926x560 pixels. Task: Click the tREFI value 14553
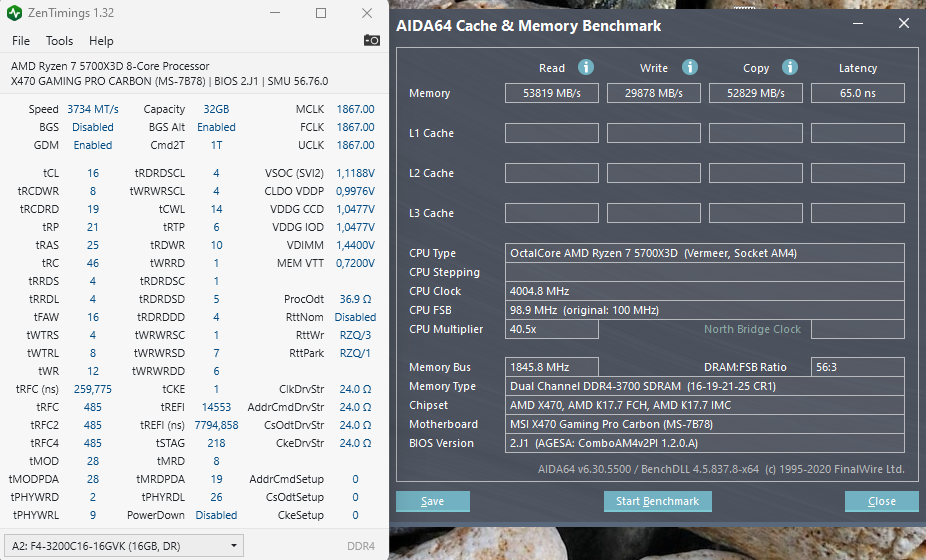click(216, 407)
